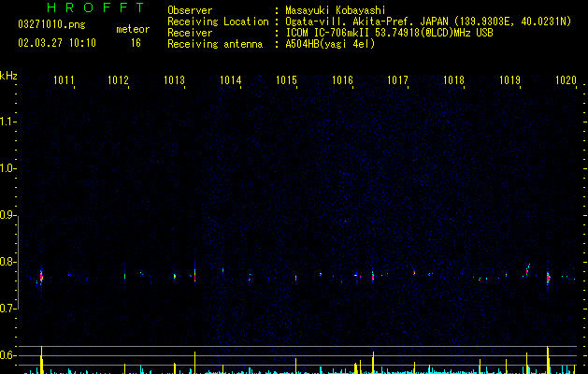Click the 1017 time axis label

pyautogui.click(x=397, y=80)
